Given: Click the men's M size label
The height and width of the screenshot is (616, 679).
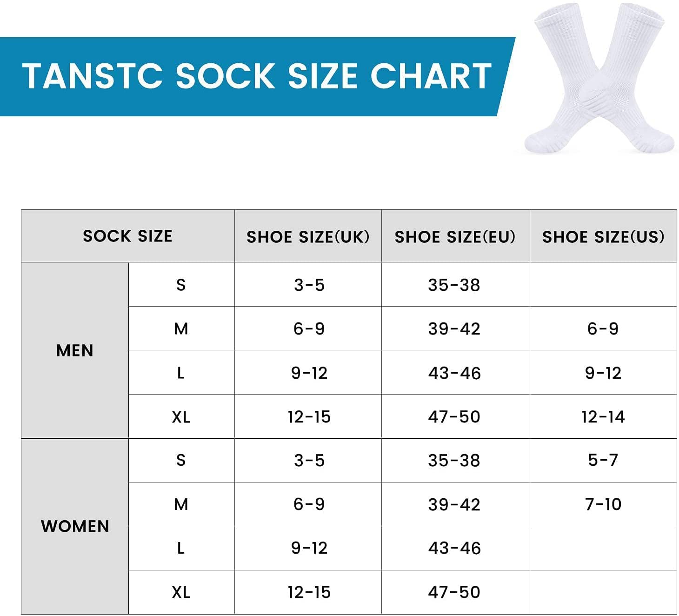Looking at the screenshot, I should [x=181, y=329].
